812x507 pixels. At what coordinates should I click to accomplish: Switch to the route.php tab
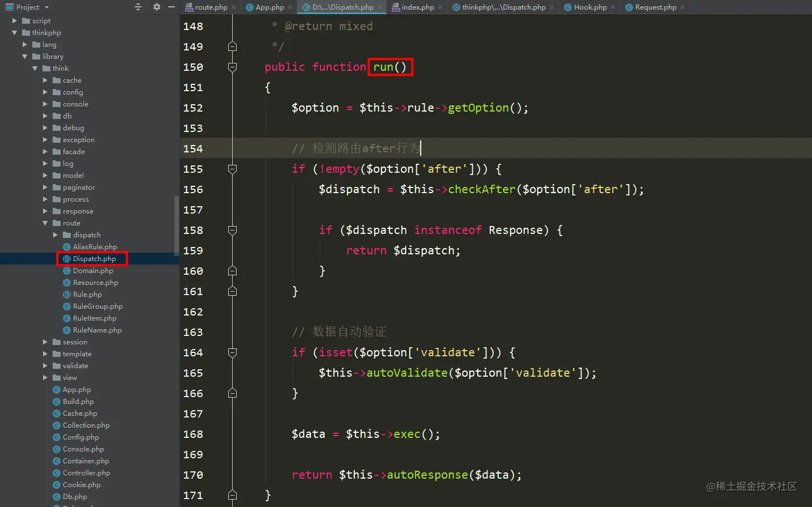coord(211,7)
